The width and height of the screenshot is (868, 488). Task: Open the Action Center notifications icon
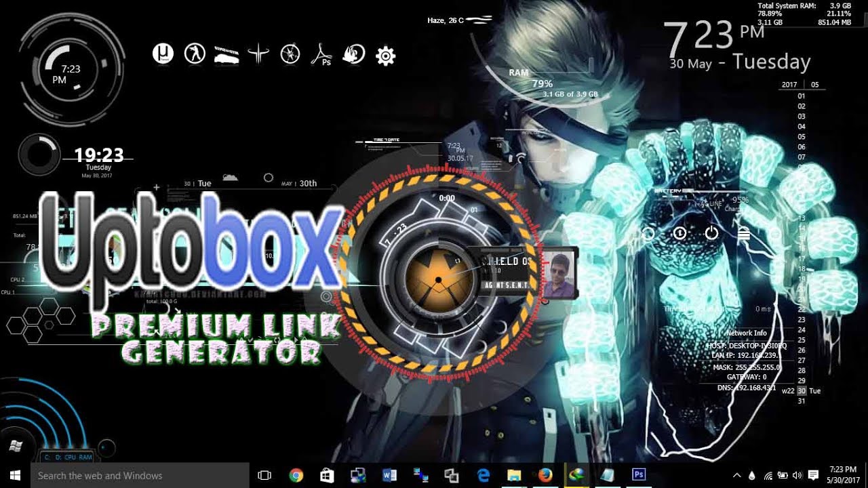click(812, 475)
